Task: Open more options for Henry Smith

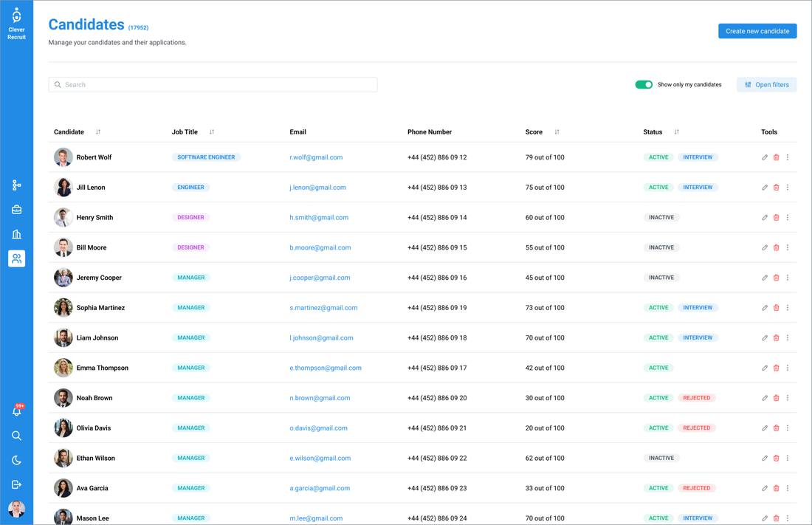Action: coord(787,218)
